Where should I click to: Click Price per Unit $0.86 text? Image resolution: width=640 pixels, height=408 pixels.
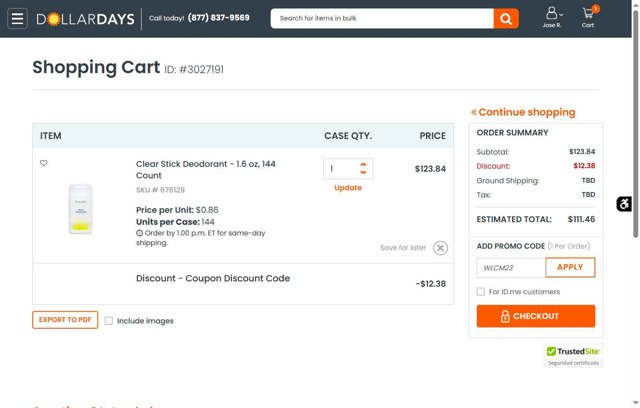point(177,210)
